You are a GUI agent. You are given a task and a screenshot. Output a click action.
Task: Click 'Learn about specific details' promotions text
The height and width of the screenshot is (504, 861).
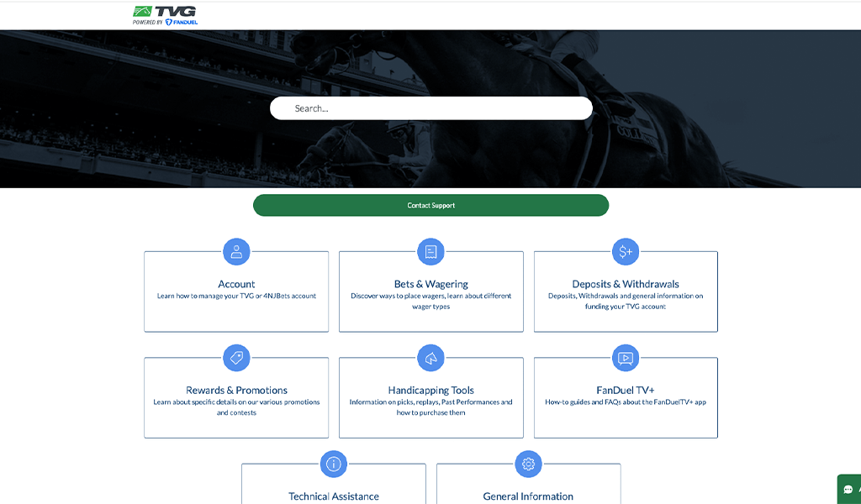[x=236, y=407]
